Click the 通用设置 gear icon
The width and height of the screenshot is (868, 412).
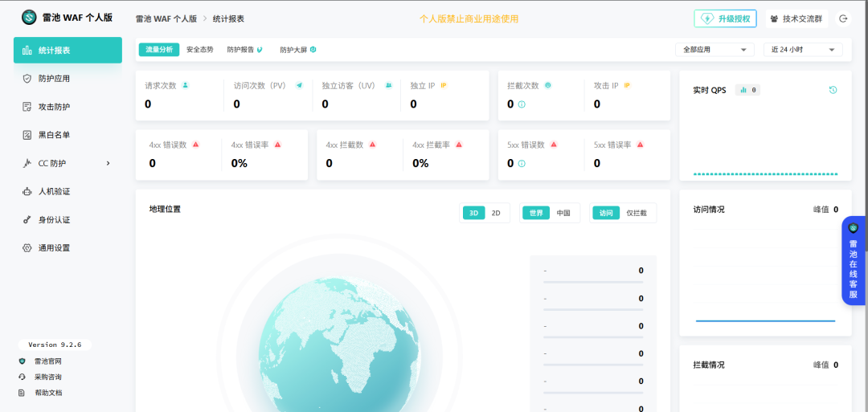pos(27,247)
